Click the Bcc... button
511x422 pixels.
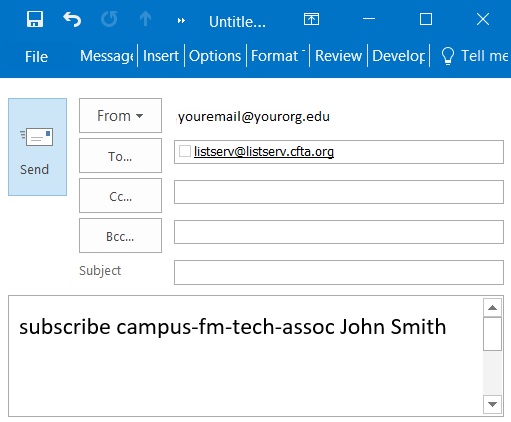[x=120, y=236]
